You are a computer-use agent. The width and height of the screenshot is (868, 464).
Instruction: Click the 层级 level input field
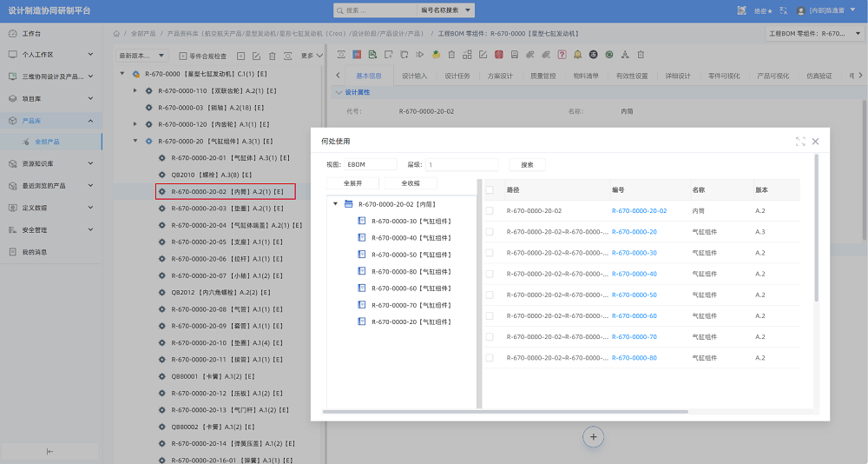click(x=463, y=164)
